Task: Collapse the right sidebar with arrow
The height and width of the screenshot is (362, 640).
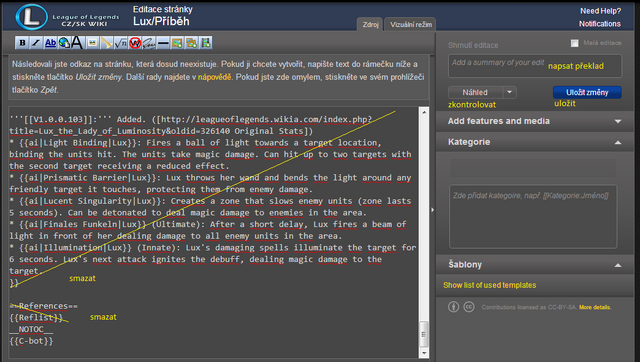Action: click(x=433, y=210)
